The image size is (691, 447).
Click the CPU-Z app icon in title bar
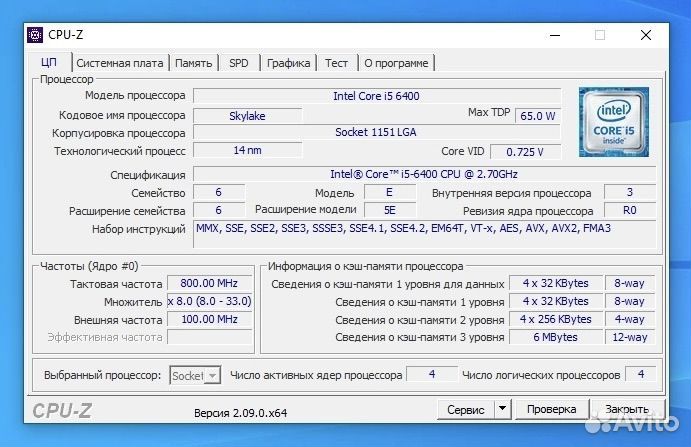click(x=35, y=34)
